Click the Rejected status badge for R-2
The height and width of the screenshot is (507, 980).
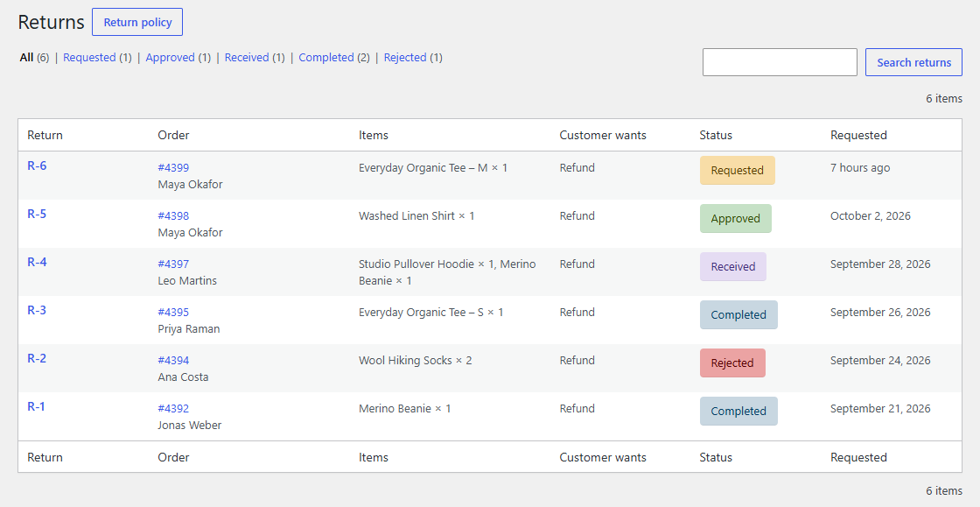click(732, 363)
